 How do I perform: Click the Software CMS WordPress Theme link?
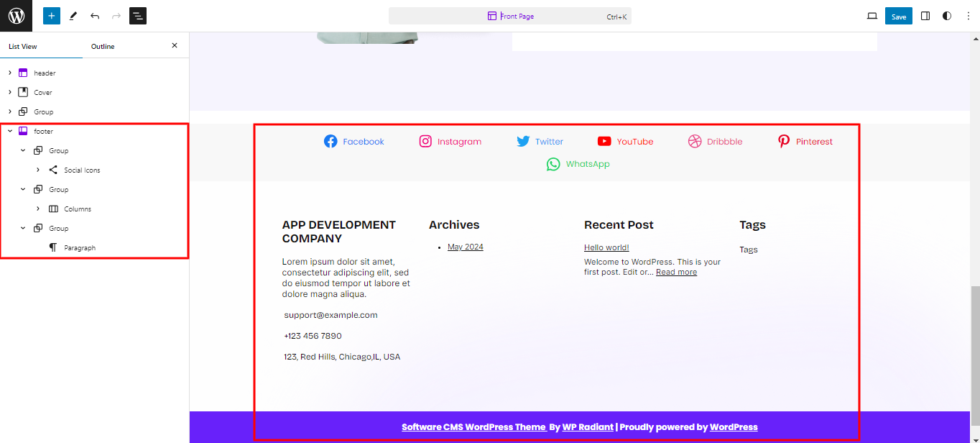473,427
